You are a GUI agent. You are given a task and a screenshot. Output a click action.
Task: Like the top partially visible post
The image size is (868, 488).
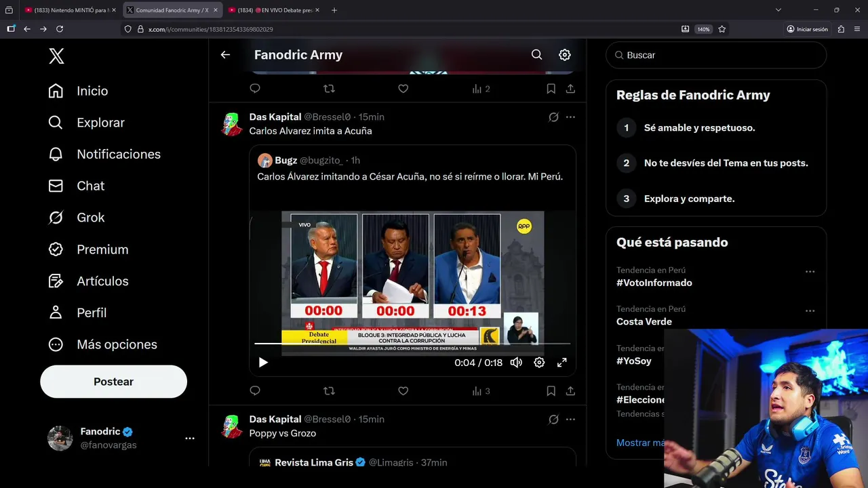click(403, 89)
